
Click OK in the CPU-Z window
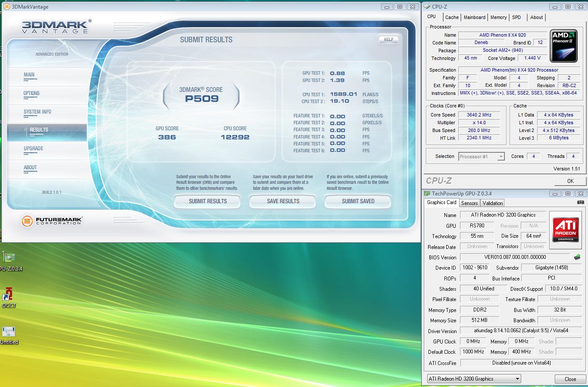coord(570,181)
